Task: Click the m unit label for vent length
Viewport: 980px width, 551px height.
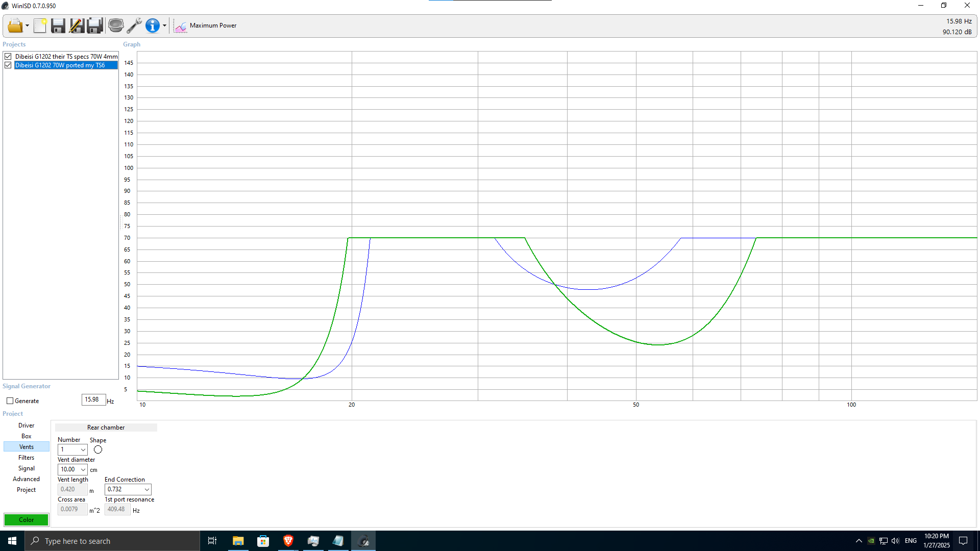Action: tap(92, 491)
